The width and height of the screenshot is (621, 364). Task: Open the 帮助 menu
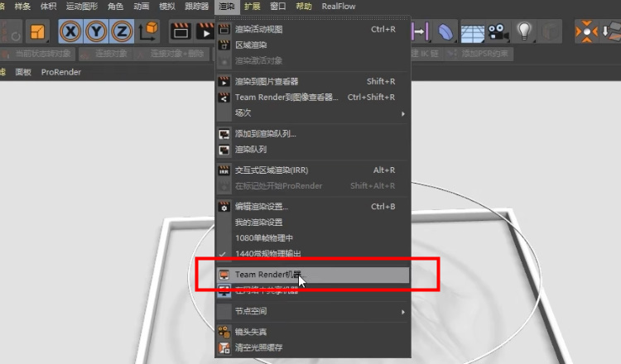(x=304, y=7)
